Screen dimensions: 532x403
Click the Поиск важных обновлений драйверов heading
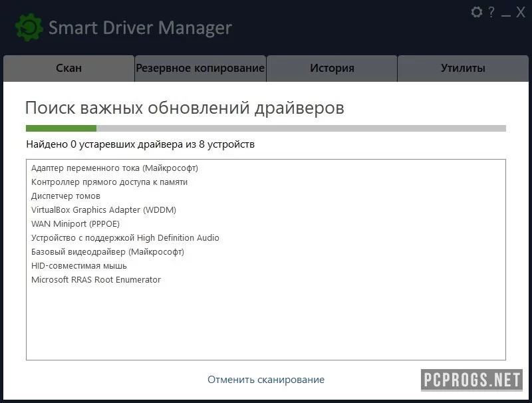click(x=185, y=108)
